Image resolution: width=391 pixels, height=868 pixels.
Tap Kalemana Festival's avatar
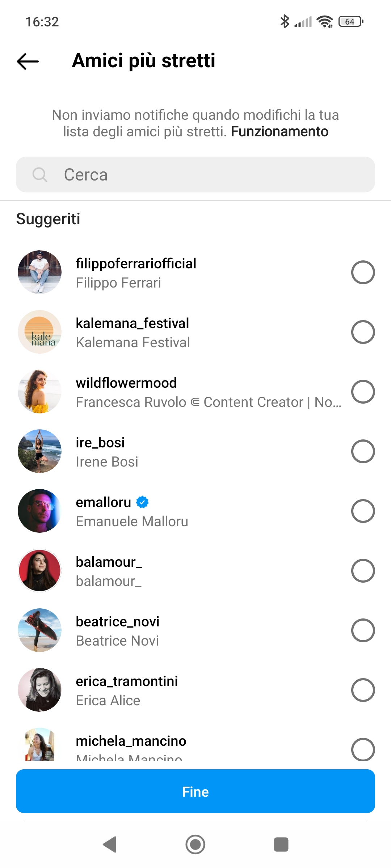(40, 332)
